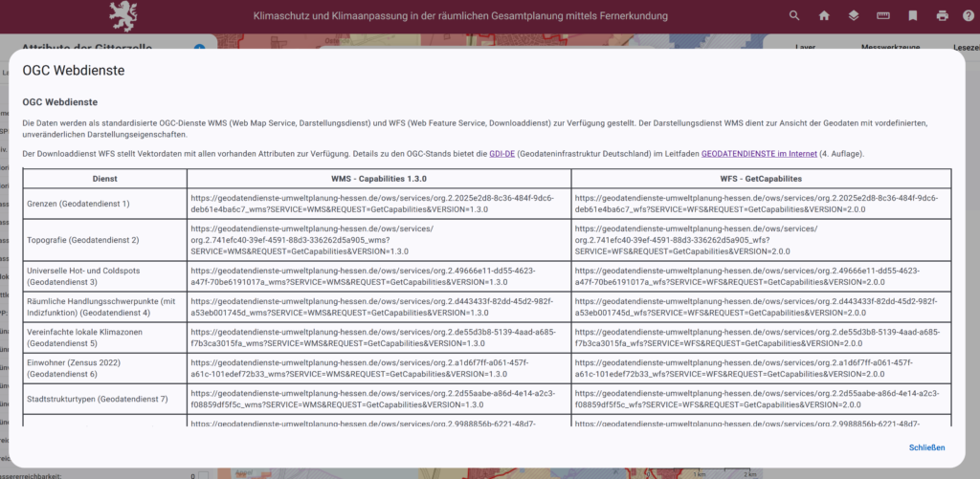Close dialog with Schließen button
Screen dimensions: 980x479
pyautogui.click(x=926, y=447)
